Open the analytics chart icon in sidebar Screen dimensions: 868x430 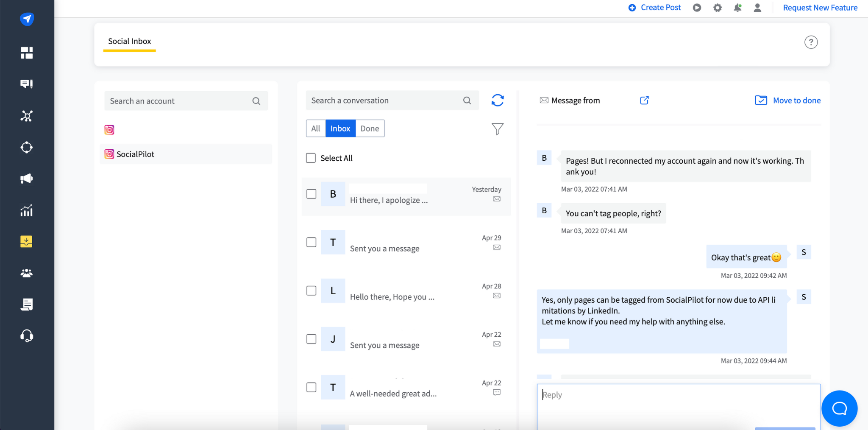(27, 210)
